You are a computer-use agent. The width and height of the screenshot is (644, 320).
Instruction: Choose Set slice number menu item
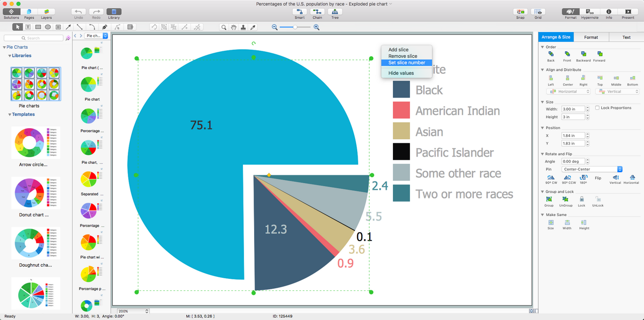pos(407,63)
